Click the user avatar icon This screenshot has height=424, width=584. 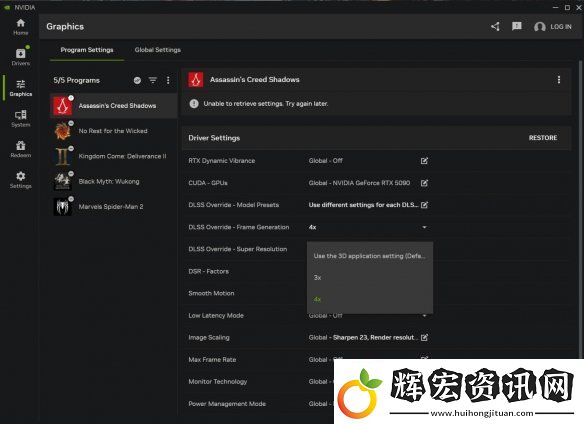[540, 26]
